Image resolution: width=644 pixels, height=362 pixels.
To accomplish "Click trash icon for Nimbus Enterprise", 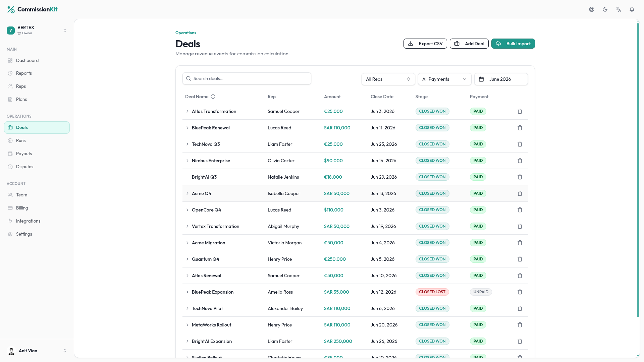I will [x=520, y=161].
